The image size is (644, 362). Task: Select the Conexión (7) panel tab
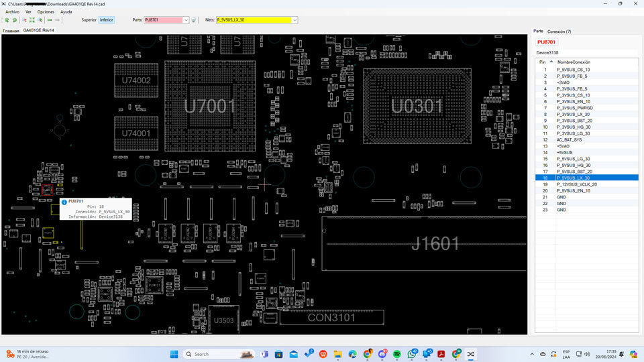(x=559, y=32)
